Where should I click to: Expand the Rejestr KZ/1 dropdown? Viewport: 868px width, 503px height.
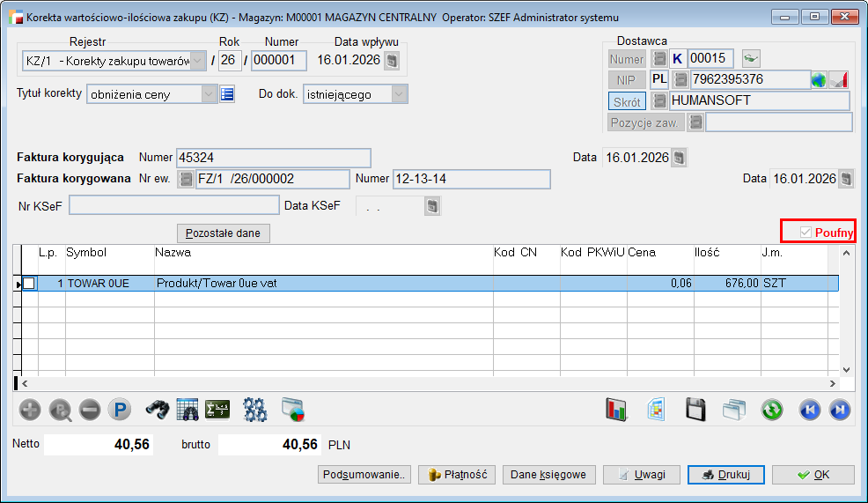(199, 61)
